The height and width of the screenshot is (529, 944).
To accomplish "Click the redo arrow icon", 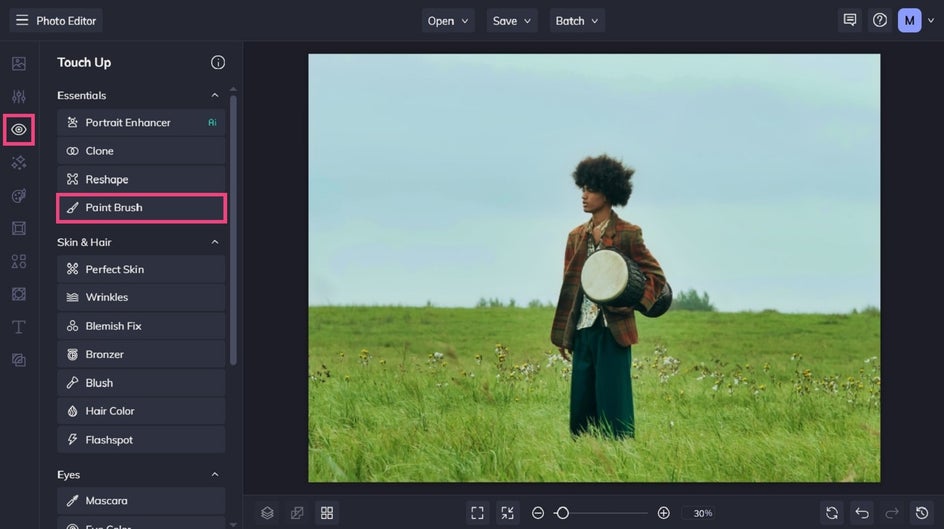I will (892, 513).
